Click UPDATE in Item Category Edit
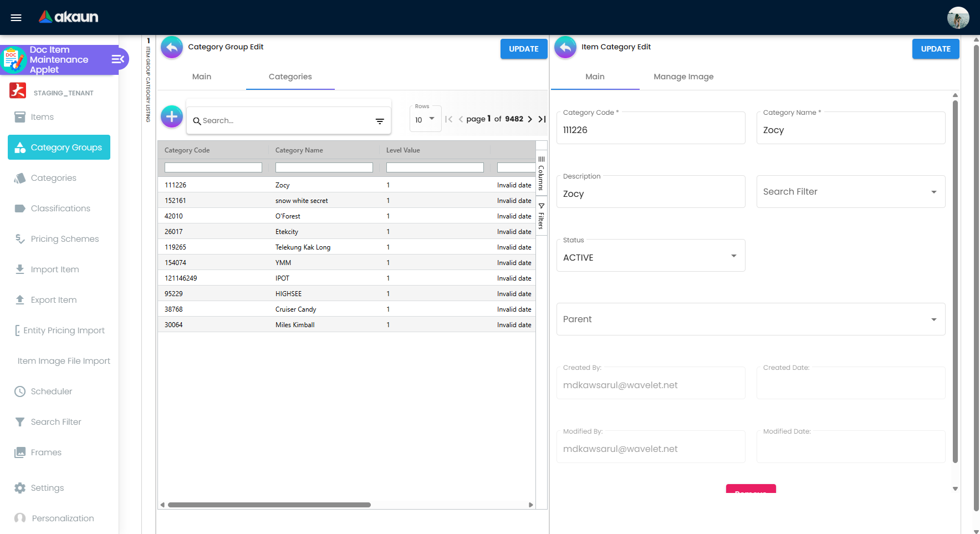Image resolution: width=980 pixels, height=534 pixels. coord(935,49)
